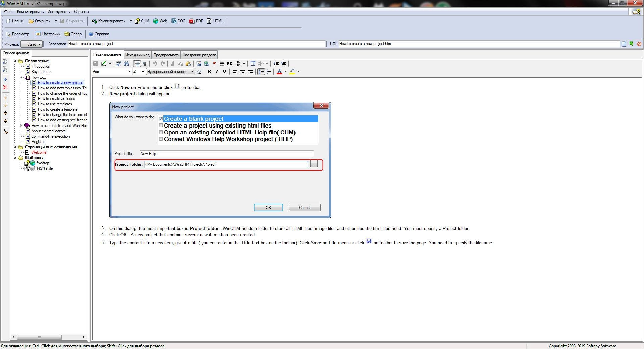Open the Arial font dropdown
This screenshot has height=349, width=644.
[x=129, y=71]
